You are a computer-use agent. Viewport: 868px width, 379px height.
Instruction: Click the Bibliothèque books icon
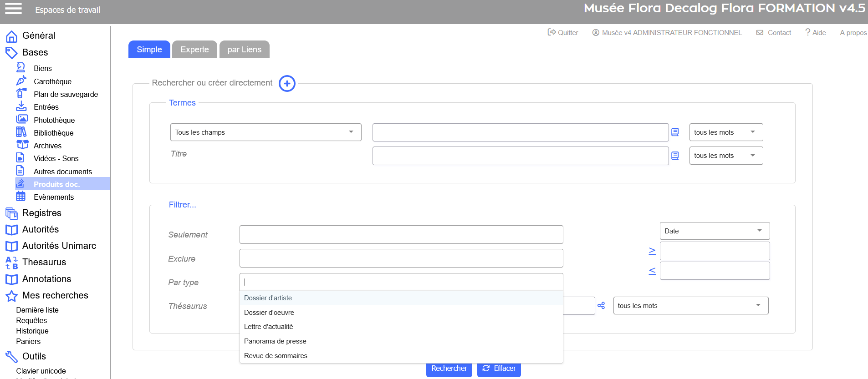21,132
